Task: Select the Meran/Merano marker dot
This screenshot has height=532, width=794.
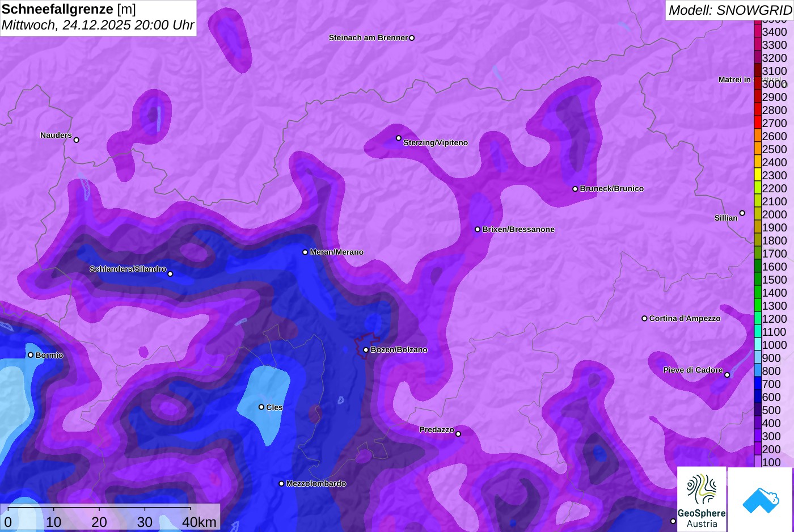Action: [305, 252]
